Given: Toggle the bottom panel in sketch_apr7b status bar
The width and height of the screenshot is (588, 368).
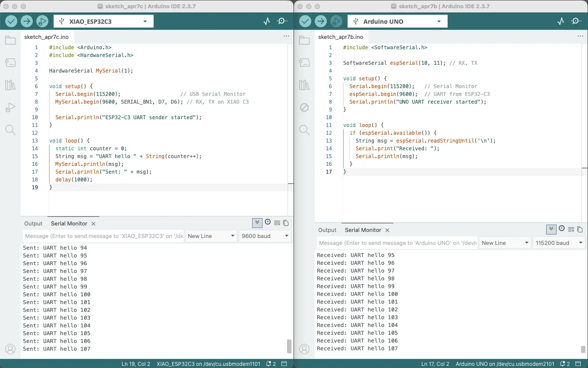Looking at the screenshot, I should [578, 364].
